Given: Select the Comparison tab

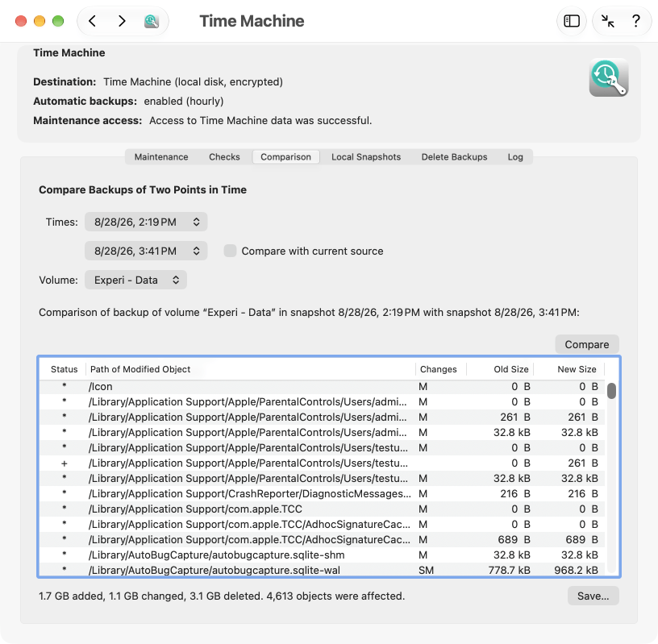Looking at the screenshot, I should coord(285,157).
